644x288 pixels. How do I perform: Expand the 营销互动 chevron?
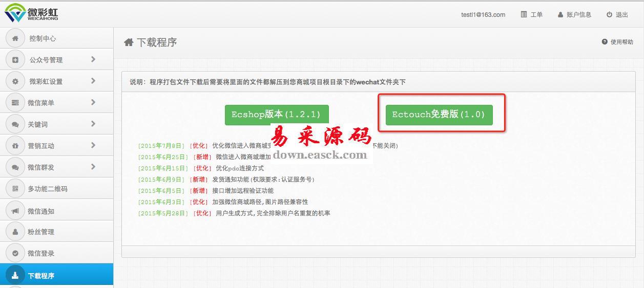coord(93,145)
